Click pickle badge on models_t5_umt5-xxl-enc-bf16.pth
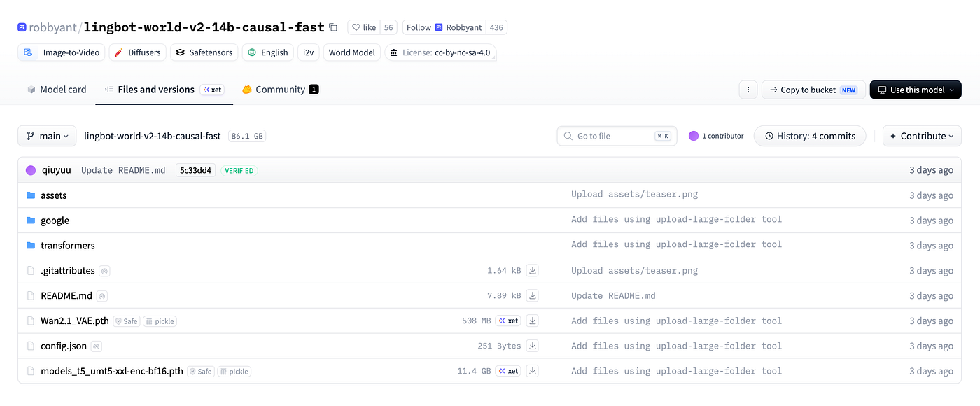Viewport: 980px width, 406px height. [234, 372]
